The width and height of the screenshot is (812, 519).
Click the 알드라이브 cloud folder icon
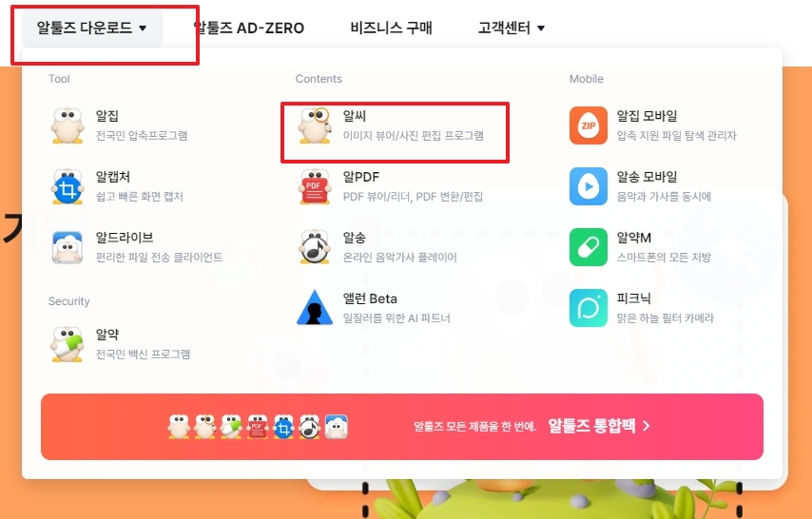pos(68,247)
